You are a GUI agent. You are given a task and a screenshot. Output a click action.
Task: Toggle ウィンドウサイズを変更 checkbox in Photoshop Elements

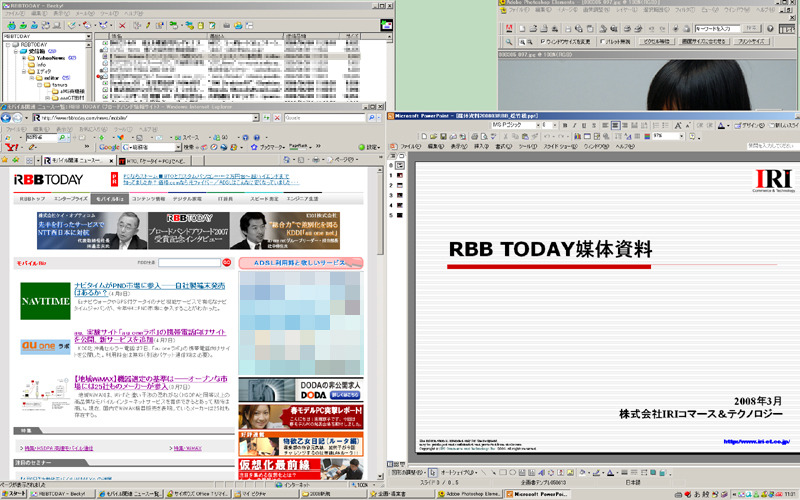tap(542, 41)
